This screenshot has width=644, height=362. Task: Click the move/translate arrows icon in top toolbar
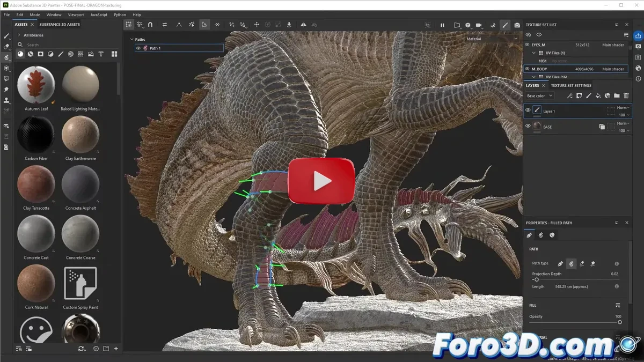point(257,25)
